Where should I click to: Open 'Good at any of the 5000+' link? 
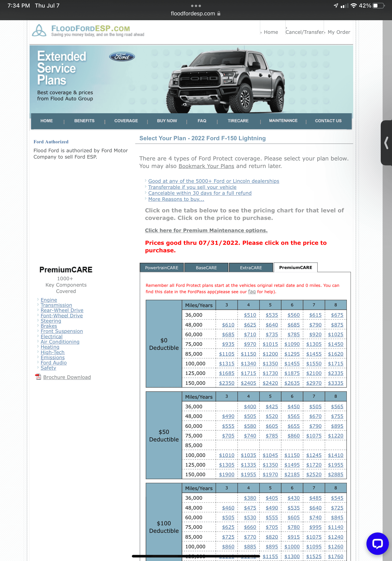pos(214,181)
